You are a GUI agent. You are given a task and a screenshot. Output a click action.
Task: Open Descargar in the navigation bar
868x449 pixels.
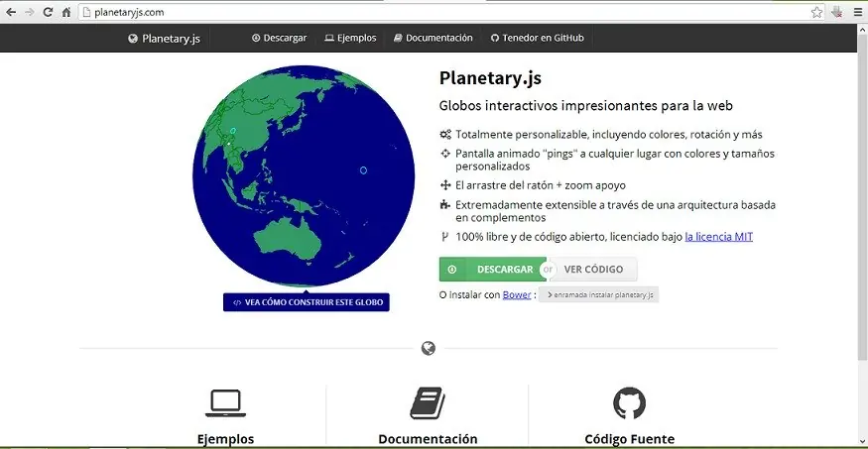[x=279, y=38]
